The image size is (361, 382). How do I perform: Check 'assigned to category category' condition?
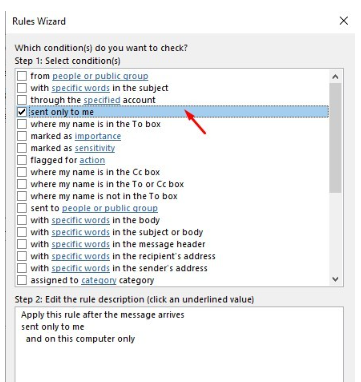[x=22, y=280]
